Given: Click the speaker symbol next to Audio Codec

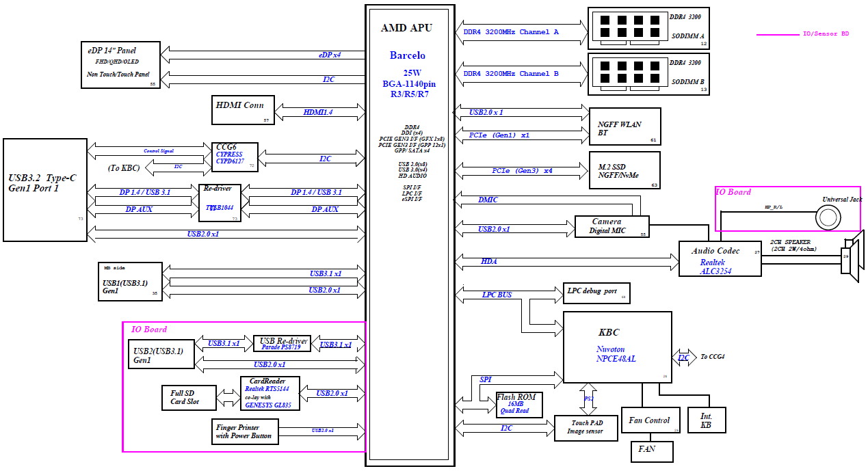Looking at the screenshot, I should coord(852,256).
